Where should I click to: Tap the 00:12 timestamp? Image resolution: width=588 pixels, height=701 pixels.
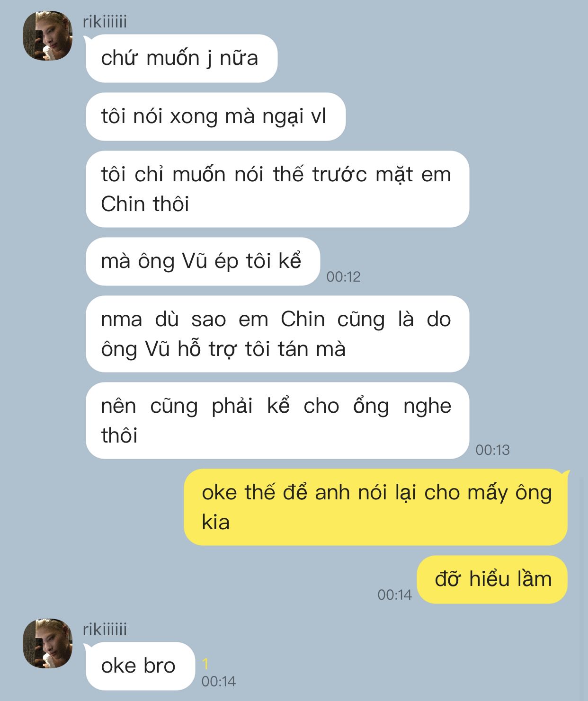[x=343, y=276]
